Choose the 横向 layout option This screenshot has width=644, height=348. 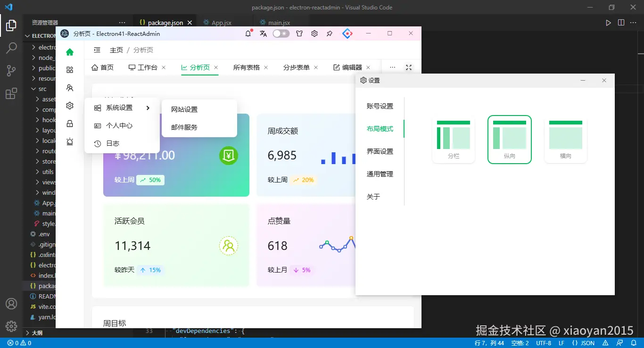pyautogui.click(x=566, y=140)
